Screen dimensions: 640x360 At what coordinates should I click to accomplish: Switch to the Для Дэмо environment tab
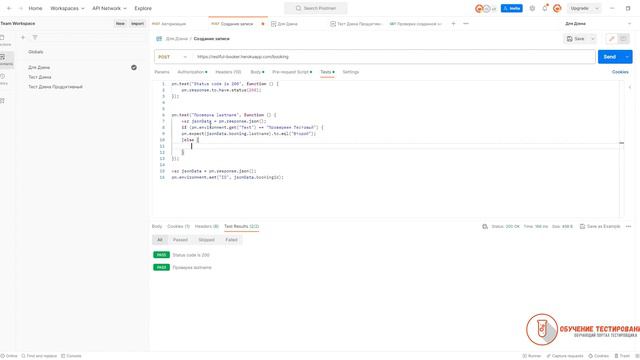tap(284, 24)
